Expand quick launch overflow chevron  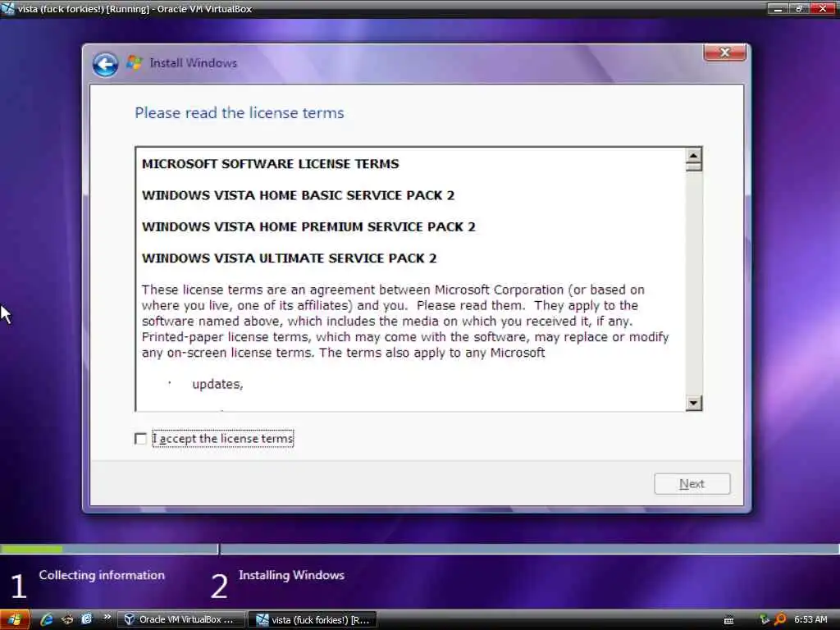click(x=107, y=617)
